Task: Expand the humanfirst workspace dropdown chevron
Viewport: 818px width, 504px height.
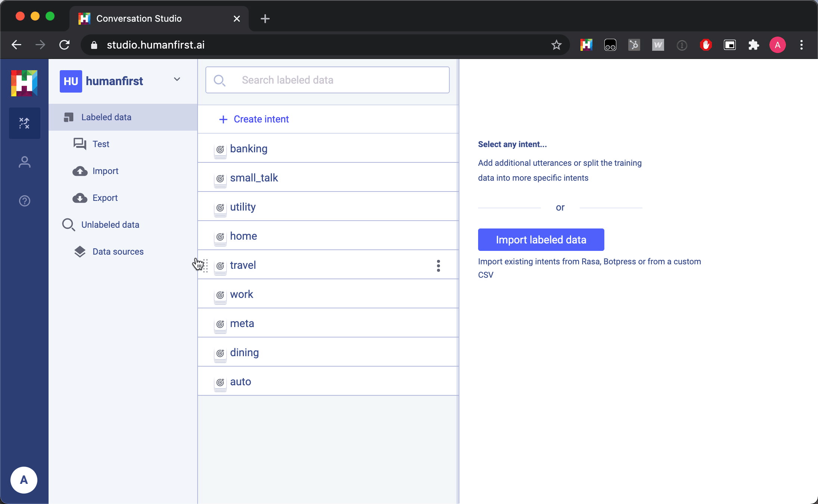Action: [177, 79]
